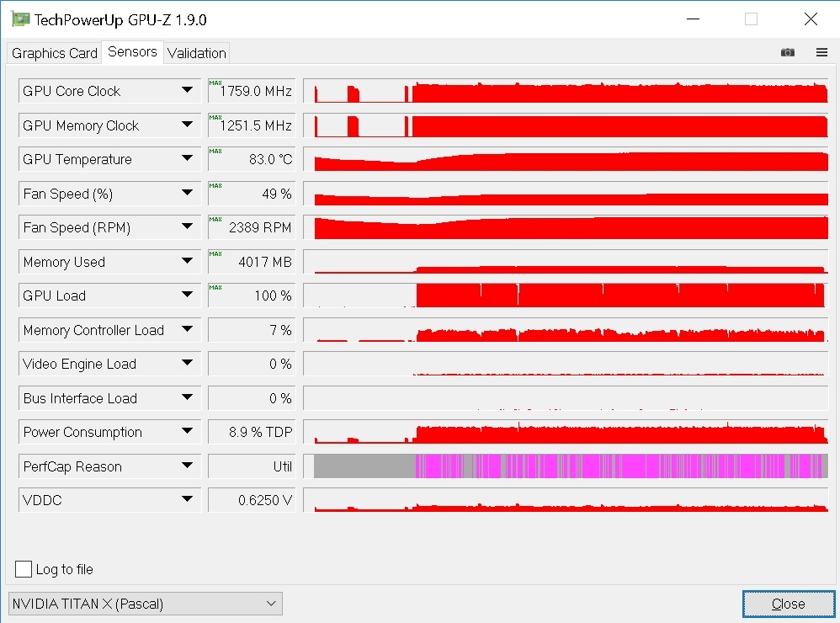Viewport: 840px width, 623px height.
Task: Click the GPU Core Clock history graph
Action: 566,91
